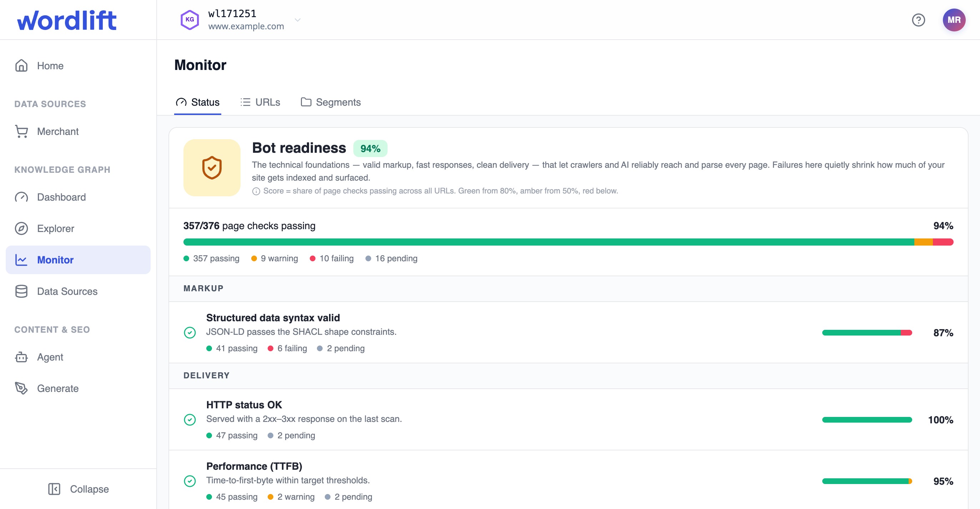Image resolution: width=980 pixels, height=509 pixels.
Task: Click the KG hexagon icon
Action: click(190, 20)
